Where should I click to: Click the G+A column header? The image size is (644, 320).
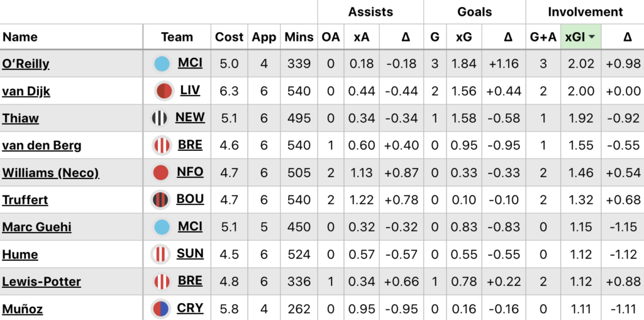(543, 37)
